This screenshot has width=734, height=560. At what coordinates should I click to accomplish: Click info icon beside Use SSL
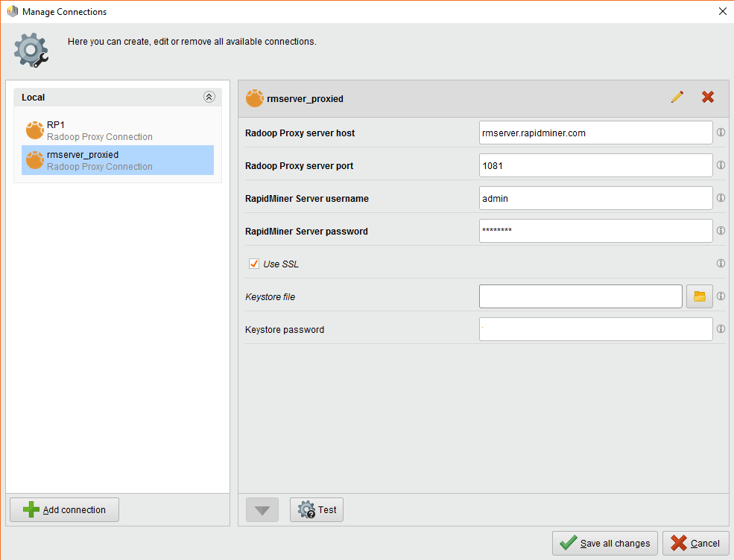(721, 264)
